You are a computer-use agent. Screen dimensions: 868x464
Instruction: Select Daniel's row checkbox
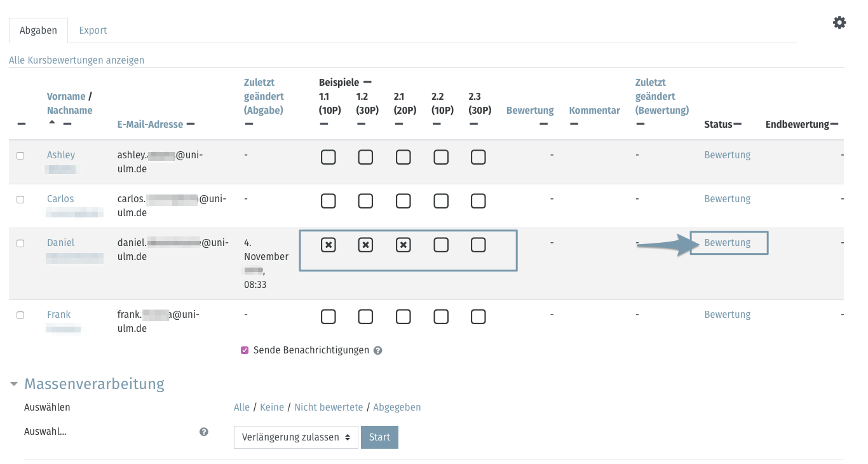tap(20, 243)
